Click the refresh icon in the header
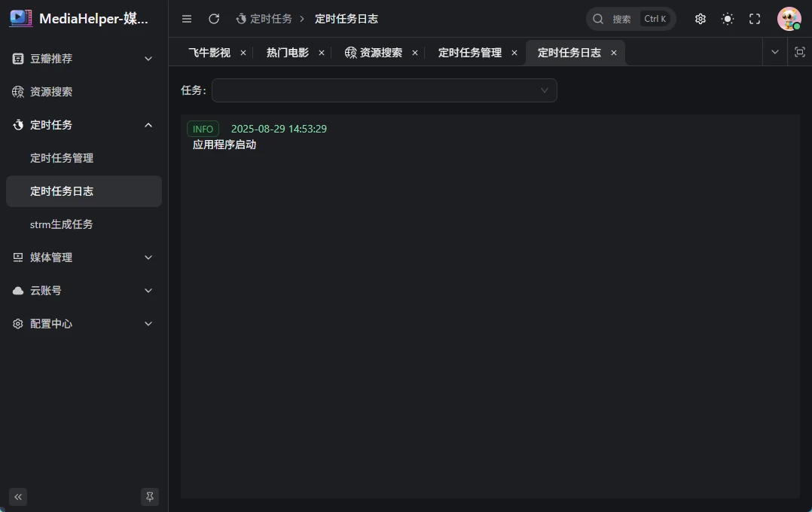The width and height of the screenshot is (812, 512). (x=214, y=19)
